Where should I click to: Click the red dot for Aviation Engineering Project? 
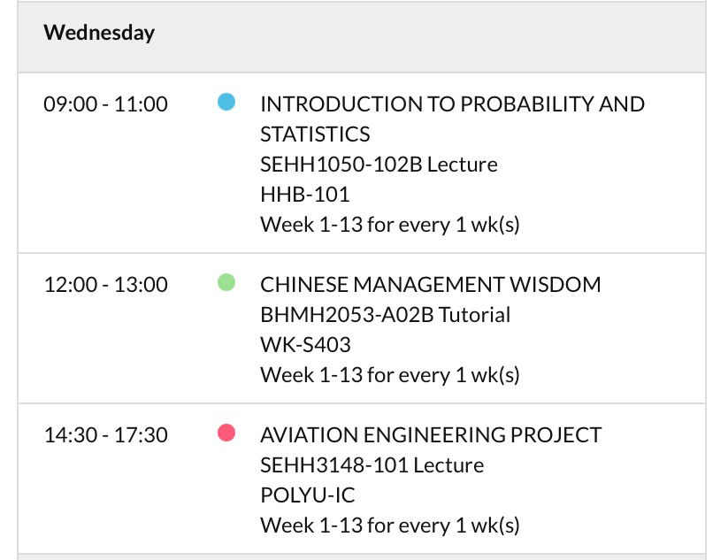(226, 433)
